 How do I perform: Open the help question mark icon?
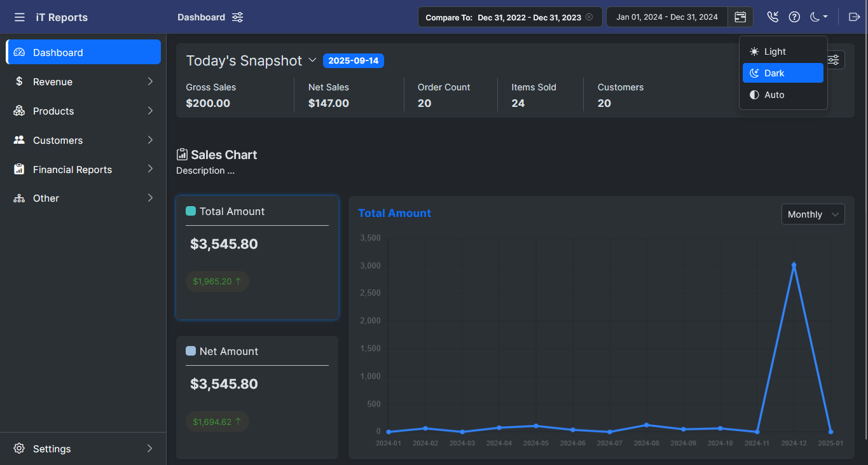point(794,17)
